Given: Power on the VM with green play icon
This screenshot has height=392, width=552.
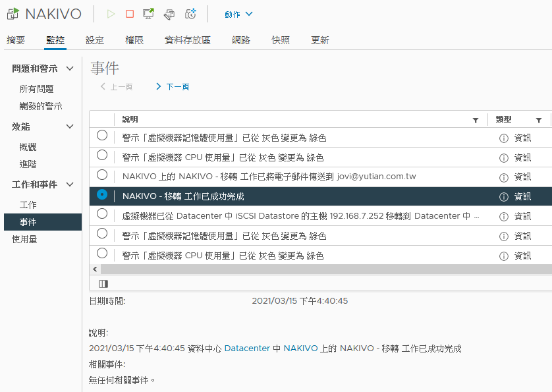Looking at the screenshot, I should coord(111,14).
